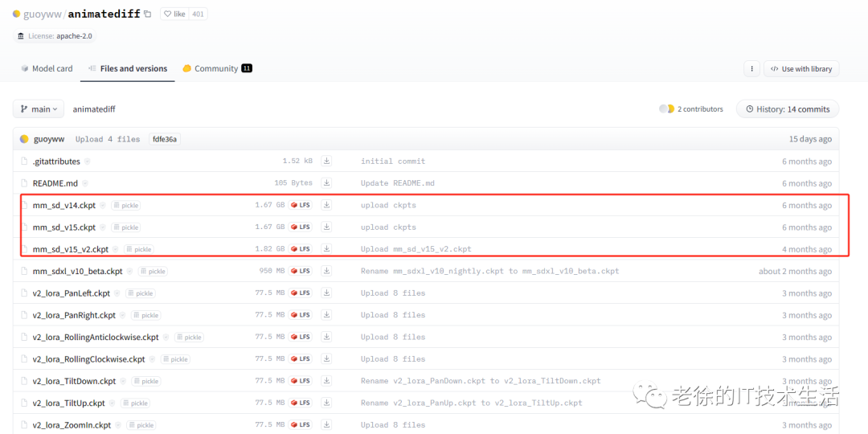The width and height of the screenshot is (868, 434).
Task: Click LFS badge on mm_sdxl_v10_beta.ckpt row
Action: (300, 272)
